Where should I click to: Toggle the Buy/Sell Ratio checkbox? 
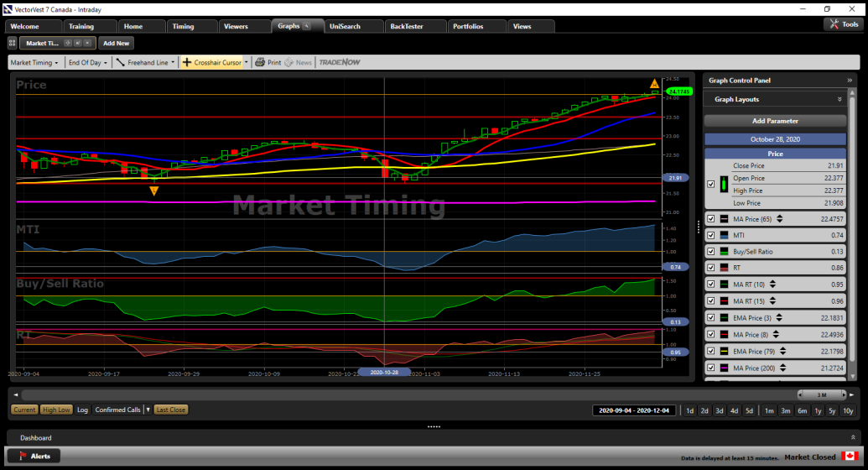[711, 251]
